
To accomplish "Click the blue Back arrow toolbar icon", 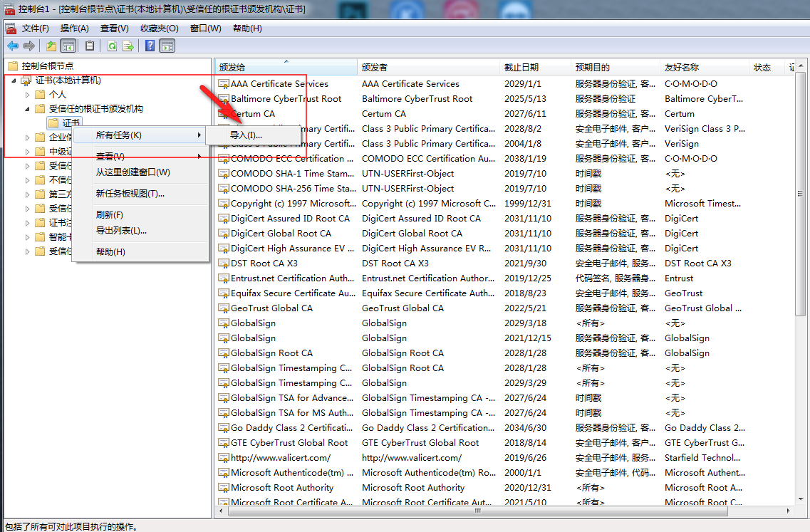I will pos(13,46).
